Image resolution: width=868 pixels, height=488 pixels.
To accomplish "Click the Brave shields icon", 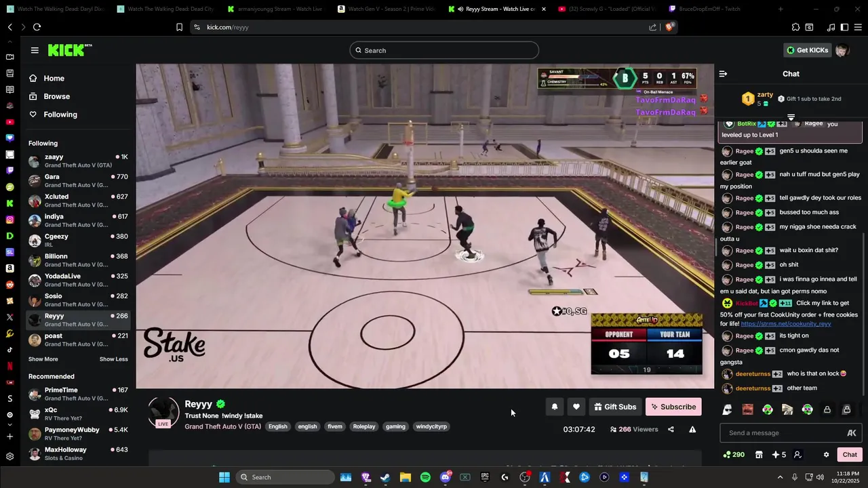I will [670, 27].
